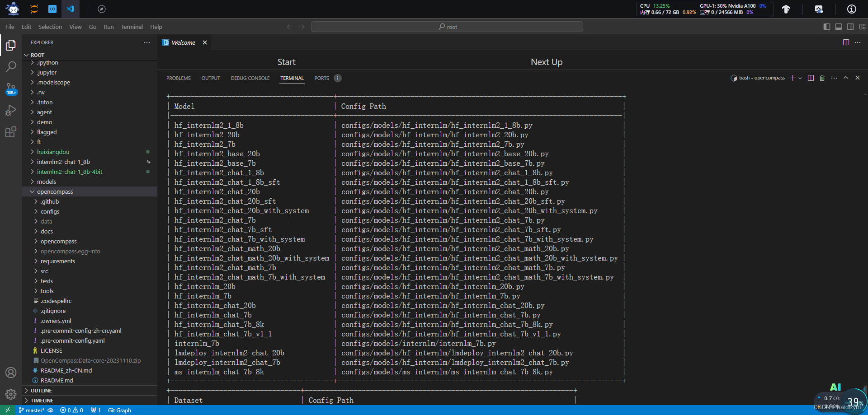Open Customize Layout options
868x415 pixels.
click(862, 27)
